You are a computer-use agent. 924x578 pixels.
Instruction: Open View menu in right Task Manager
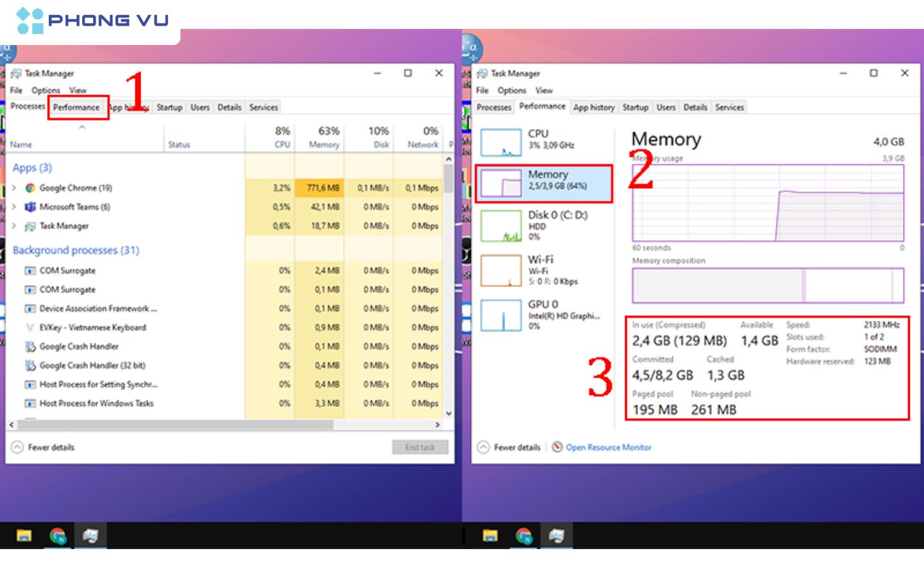tap(544, 91)
